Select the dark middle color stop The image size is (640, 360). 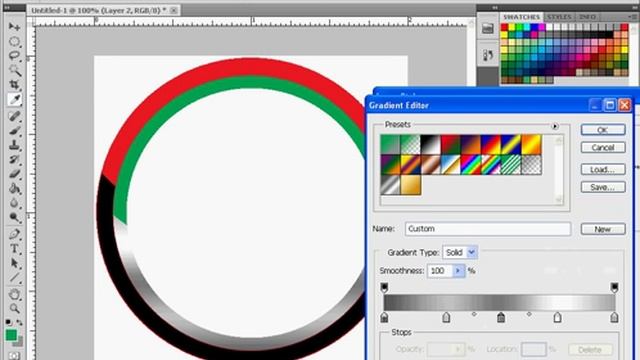click(501, 318)
